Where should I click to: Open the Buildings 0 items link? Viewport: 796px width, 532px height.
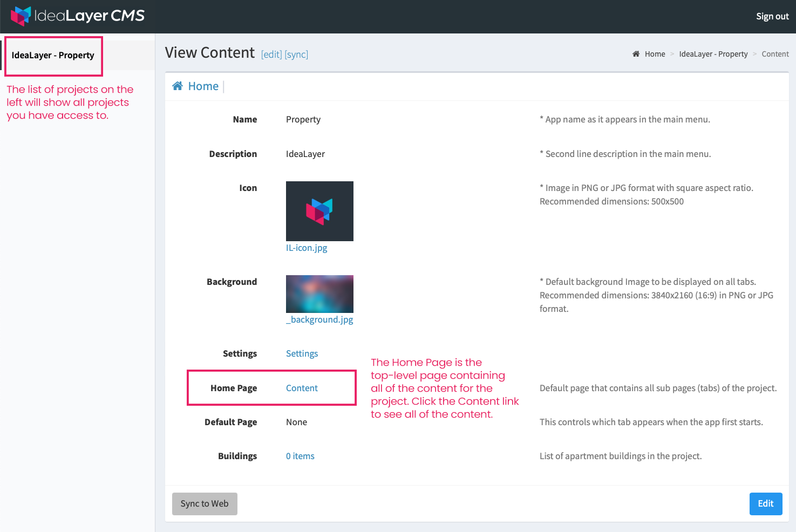point(300,456)
